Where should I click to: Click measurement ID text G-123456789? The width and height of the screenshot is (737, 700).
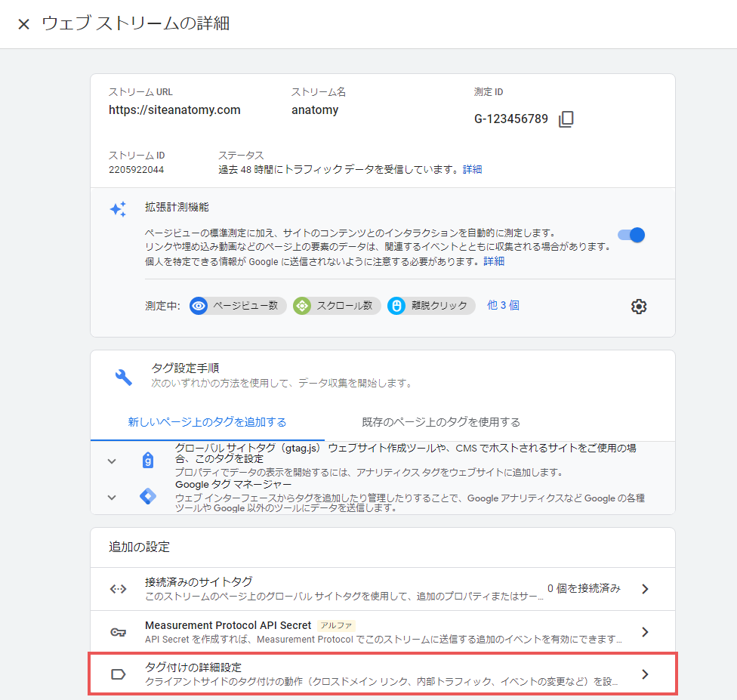point(511,119)
